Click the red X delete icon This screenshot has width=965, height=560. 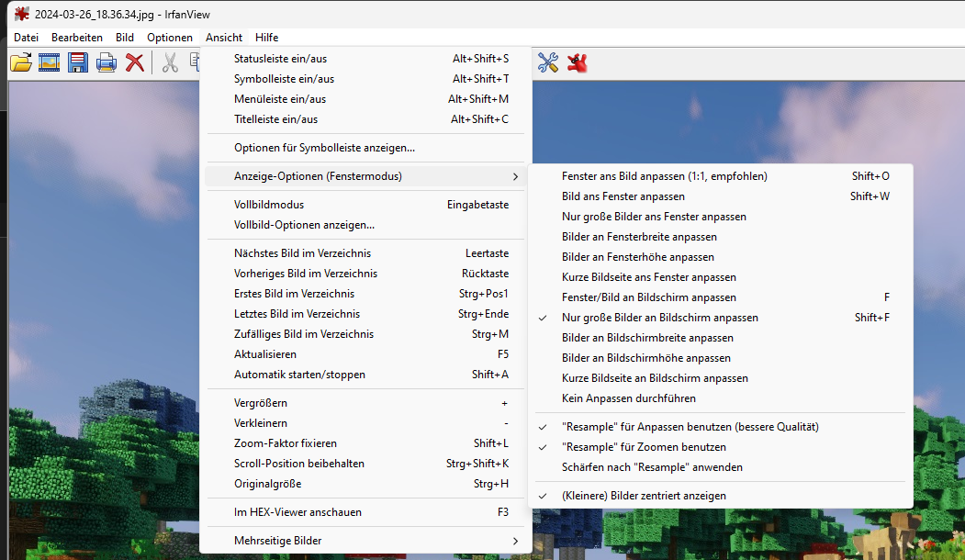point(134,62)
